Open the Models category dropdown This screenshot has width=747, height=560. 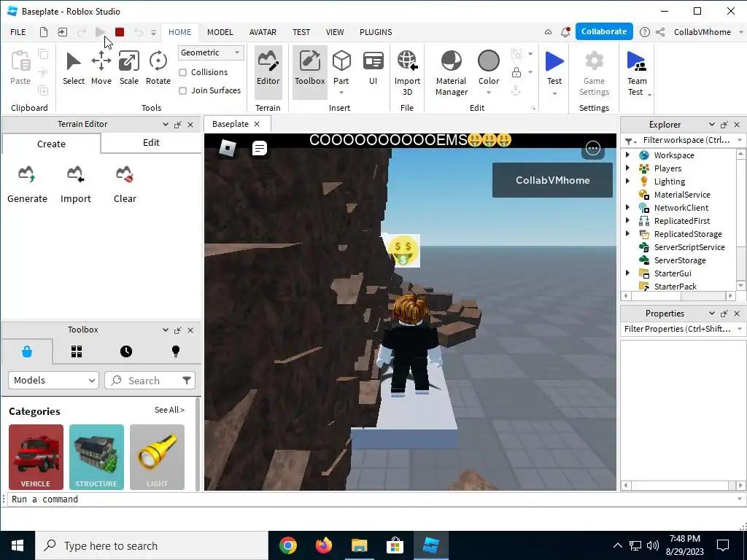(53, 381)
